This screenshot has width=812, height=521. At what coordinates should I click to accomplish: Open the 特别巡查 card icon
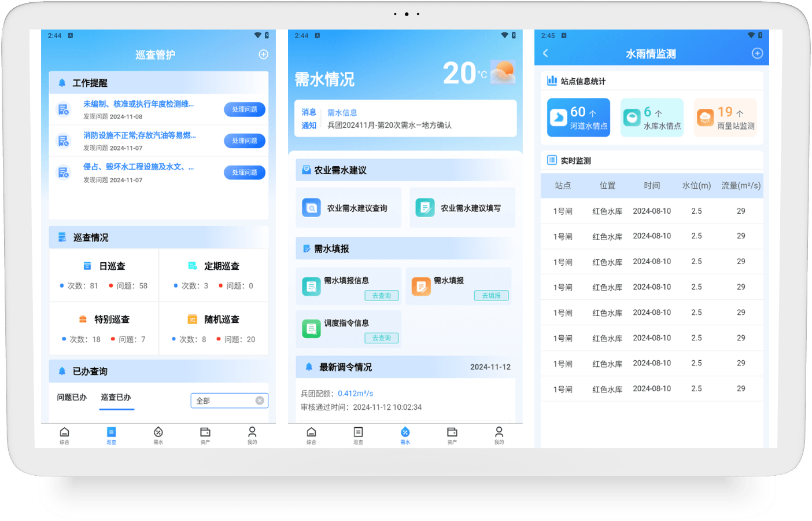[x=83, y=319]
